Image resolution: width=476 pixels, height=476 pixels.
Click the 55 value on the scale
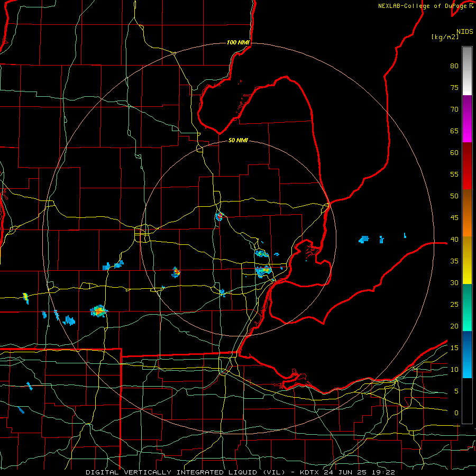pos(454,174)
